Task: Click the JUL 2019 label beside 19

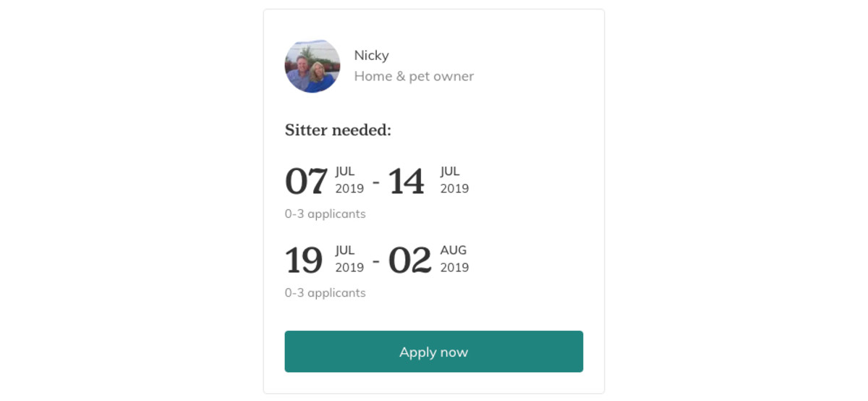Action: point(349,259)
